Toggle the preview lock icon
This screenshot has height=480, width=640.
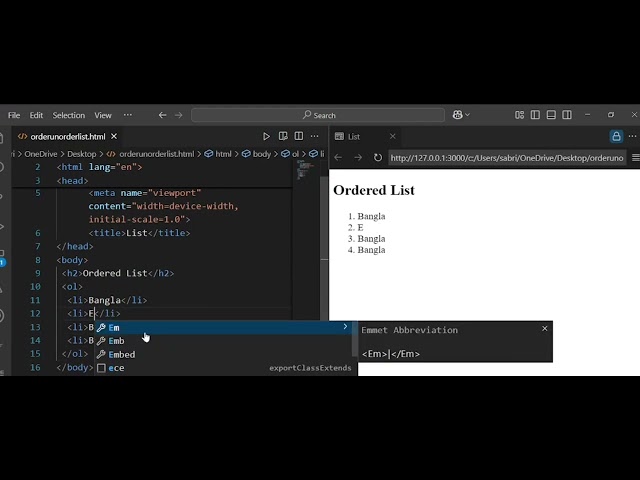pos(616,136)
